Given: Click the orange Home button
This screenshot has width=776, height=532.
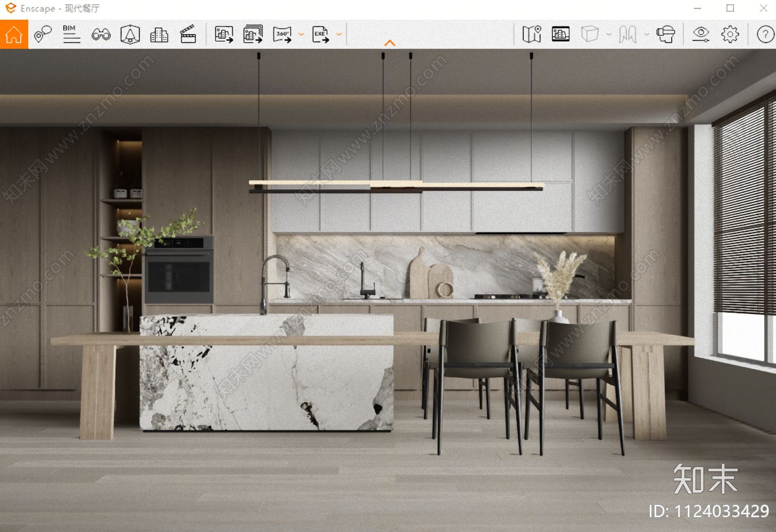Looking at the screenshot, I should click(14, 35).
